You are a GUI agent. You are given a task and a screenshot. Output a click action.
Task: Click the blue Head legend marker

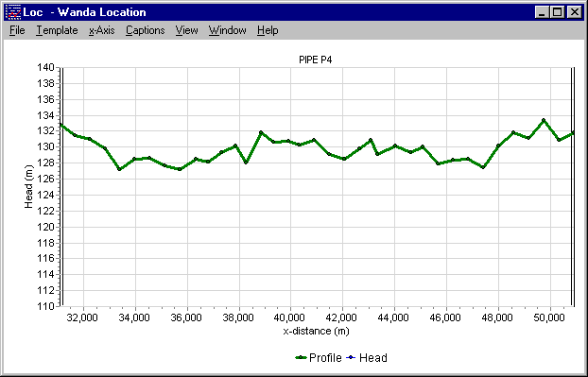[x=351, y=358]
